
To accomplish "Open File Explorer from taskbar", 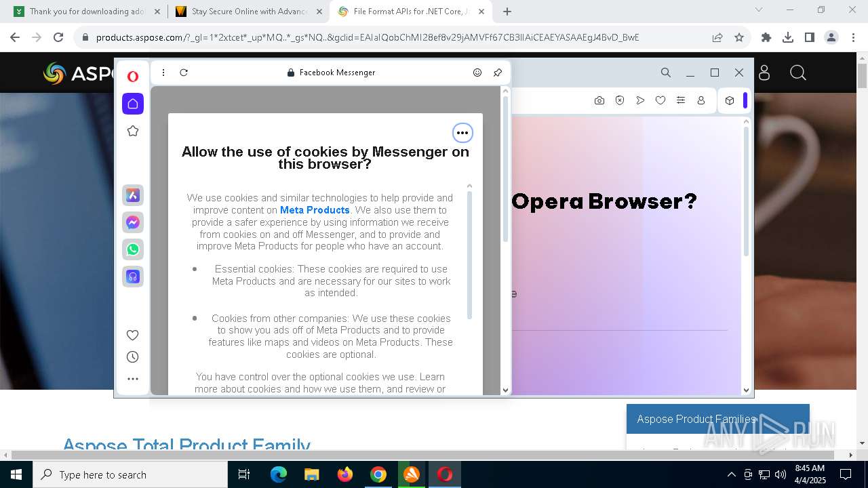I will (x=312, y=474).
